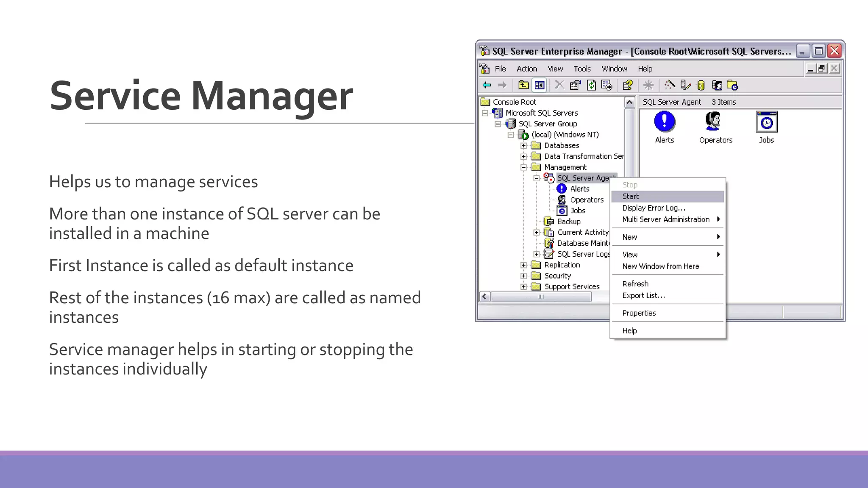This screenshot has width=868, height=488.
Task: Click the Refresh page icon in the toolbar
Action: pos(591,85)
